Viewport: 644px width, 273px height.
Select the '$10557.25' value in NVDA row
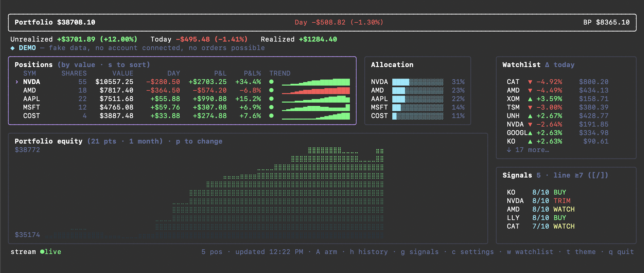114,82
